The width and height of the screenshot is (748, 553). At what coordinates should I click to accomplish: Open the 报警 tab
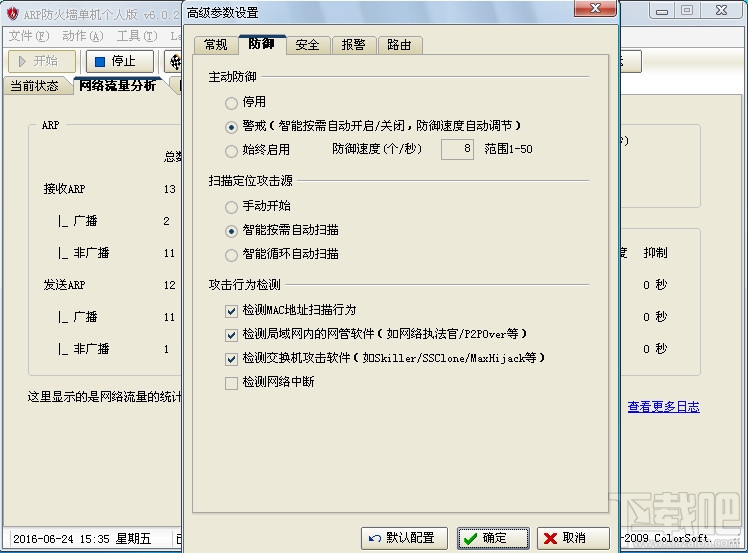pos(353,45)
